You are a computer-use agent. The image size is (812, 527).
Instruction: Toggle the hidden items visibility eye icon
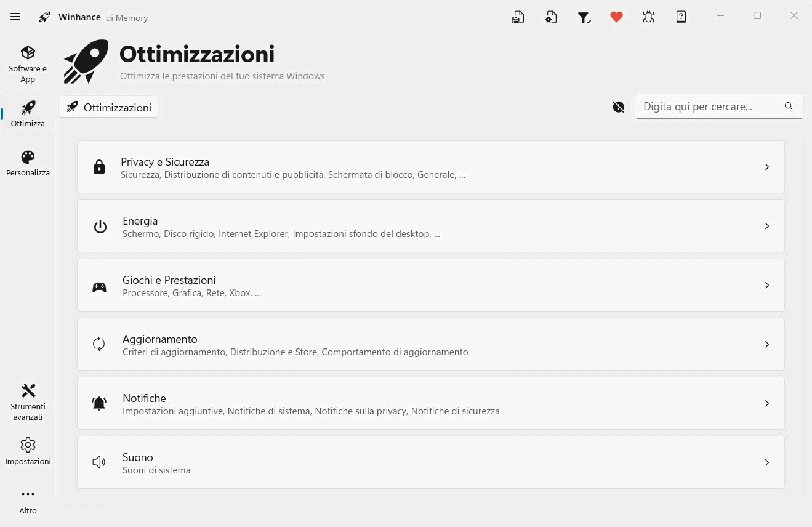coord(618,107)
